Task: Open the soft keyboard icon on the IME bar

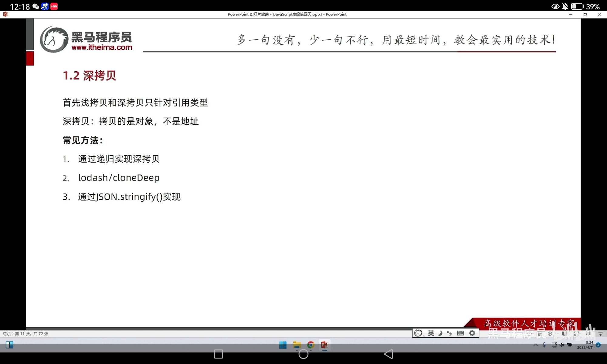Action: [460, 333]
